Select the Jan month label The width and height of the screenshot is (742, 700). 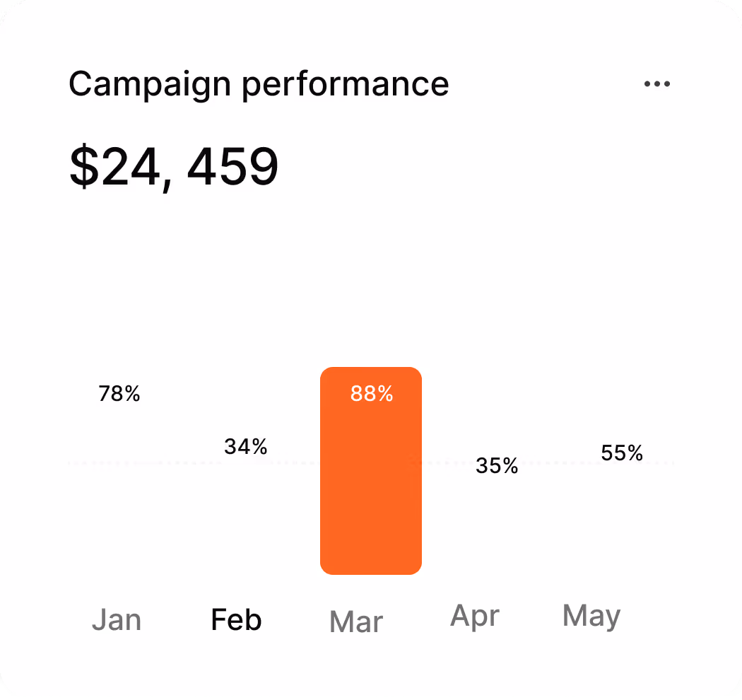tap(117, 619)
